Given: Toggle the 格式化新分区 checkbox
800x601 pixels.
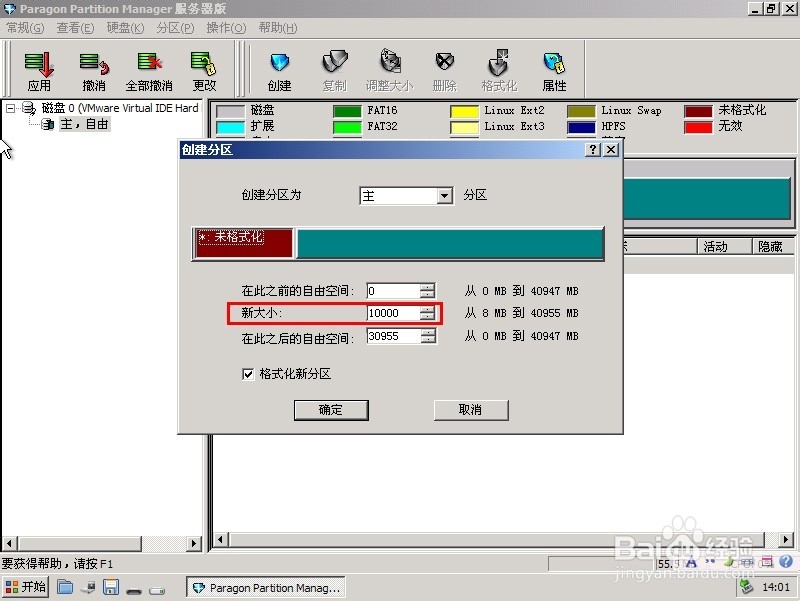Looking at the screenshot, I should pos(248,374).
